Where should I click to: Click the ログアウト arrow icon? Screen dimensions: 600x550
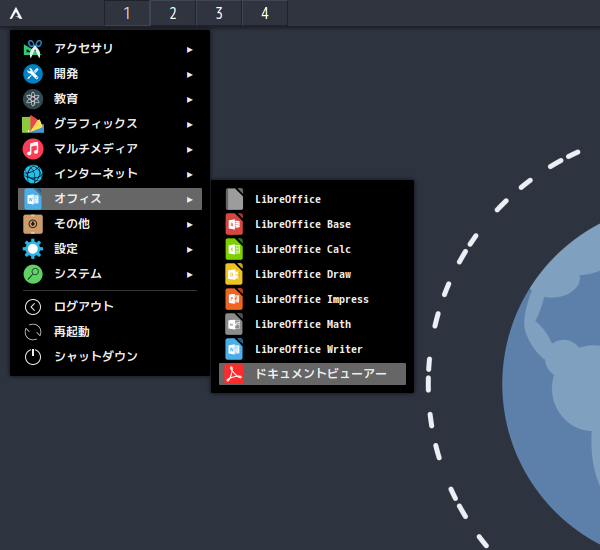33,307
